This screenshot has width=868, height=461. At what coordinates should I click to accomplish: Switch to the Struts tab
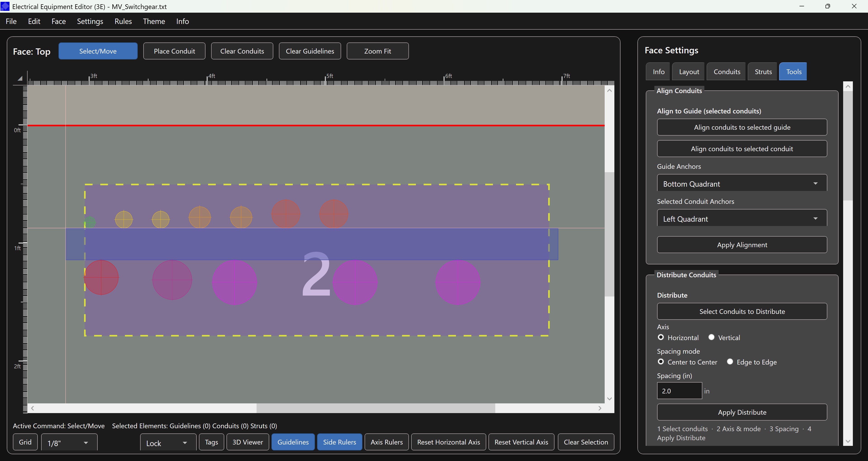click(763, 71)
